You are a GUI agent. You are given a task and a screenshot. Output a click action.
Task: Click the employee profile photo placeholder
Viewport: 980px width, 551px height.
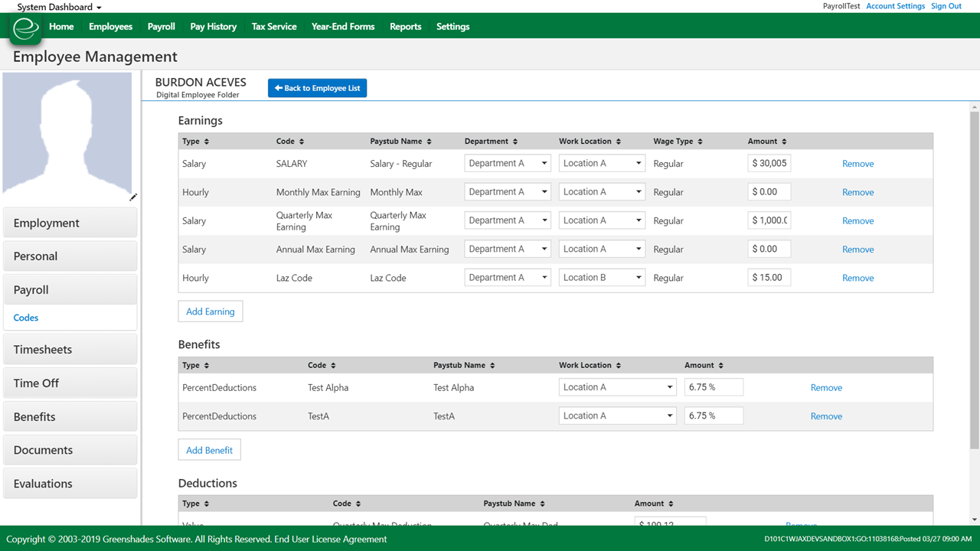pos(67,134)
